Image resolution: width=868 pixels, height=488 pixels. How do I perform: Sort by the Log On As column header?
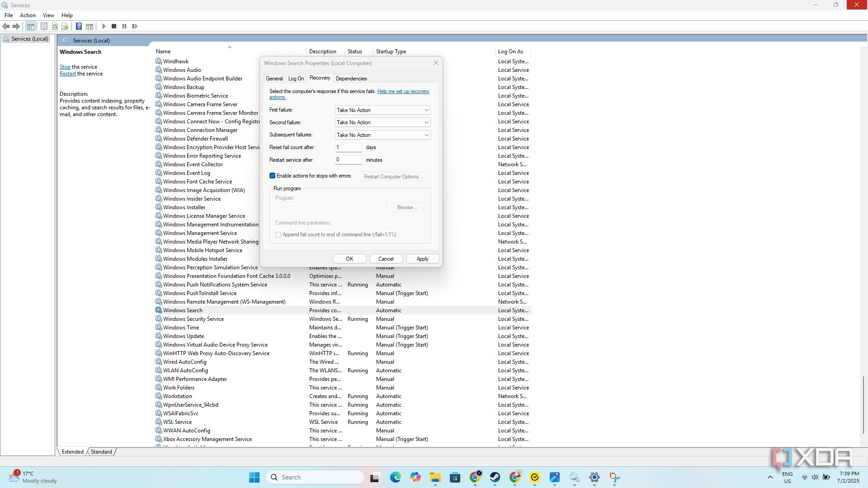coord(513,52)
